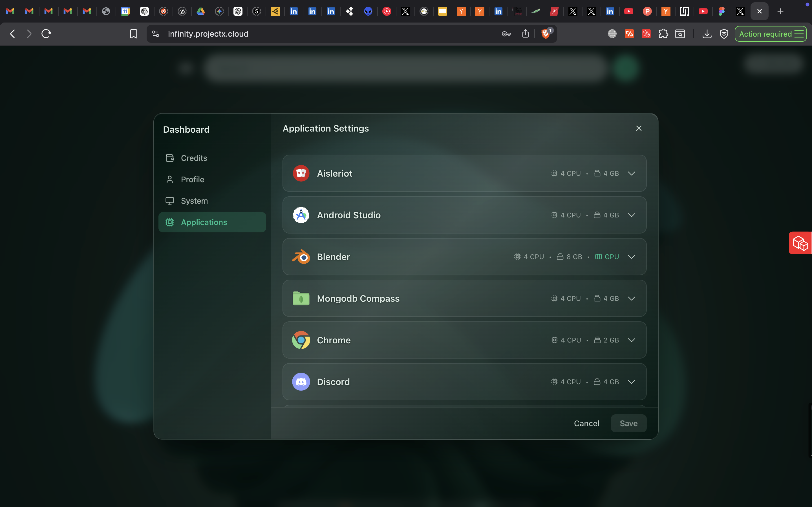The image size is (812, 507).
Task: Click the Discord app icon
Action: 301,381
